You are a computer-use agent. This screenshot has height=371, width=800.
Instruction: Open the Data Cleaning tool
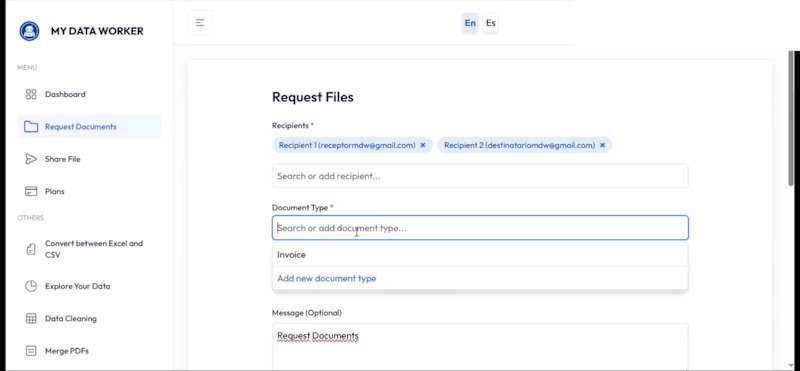pyautogui.click(x=89, y=318)
